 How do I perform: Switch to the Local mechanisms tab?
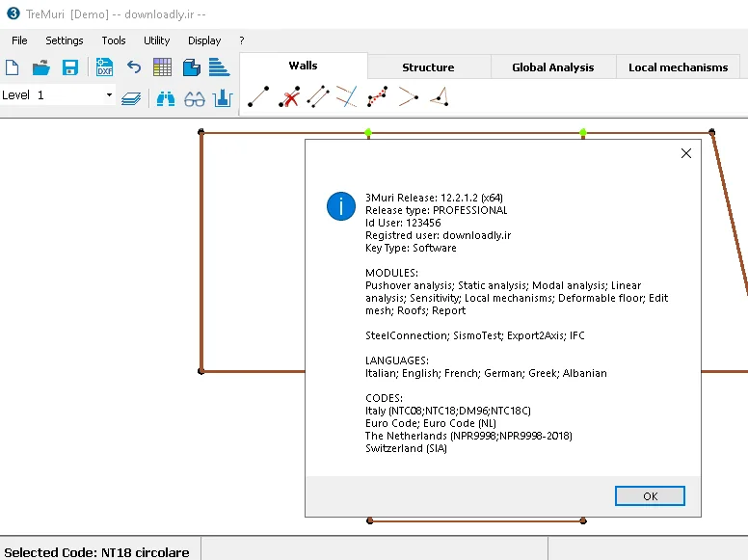click(678, 67)
